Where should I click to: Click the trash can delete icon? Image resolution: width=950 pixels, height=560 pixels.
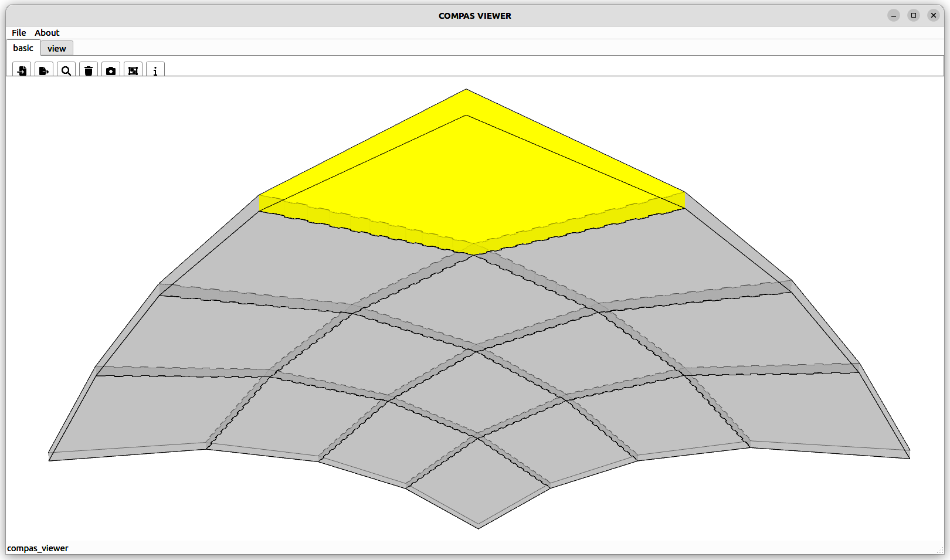coord(89,70)
